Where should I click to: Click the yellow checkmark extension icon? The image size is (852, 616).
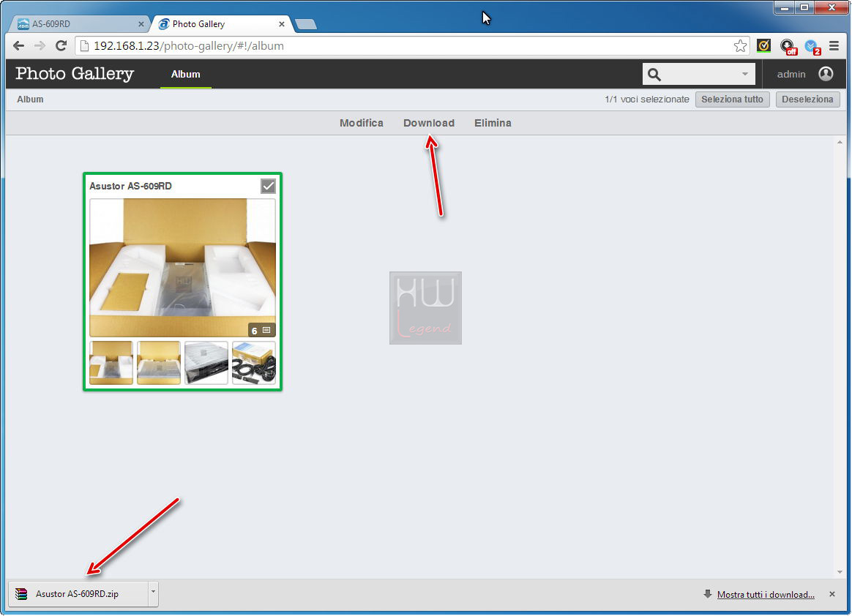pyautogui.click(x=763, y=45)
